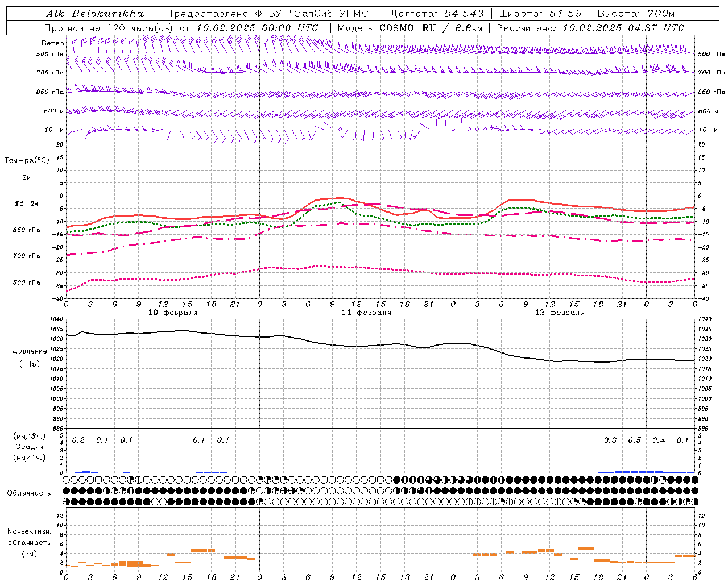This screenshot has width=728, height=582.
Task: Click the 0.2 precipitation value
Action: point(78,440)
